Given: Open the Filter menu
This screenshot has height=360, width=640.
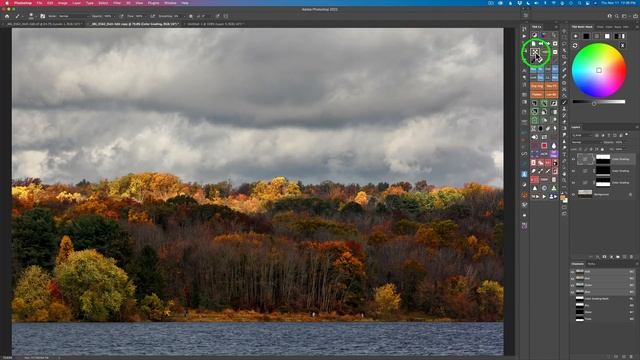Looking at the screenshot, I should pyautogui.click(x=117, y=3).
